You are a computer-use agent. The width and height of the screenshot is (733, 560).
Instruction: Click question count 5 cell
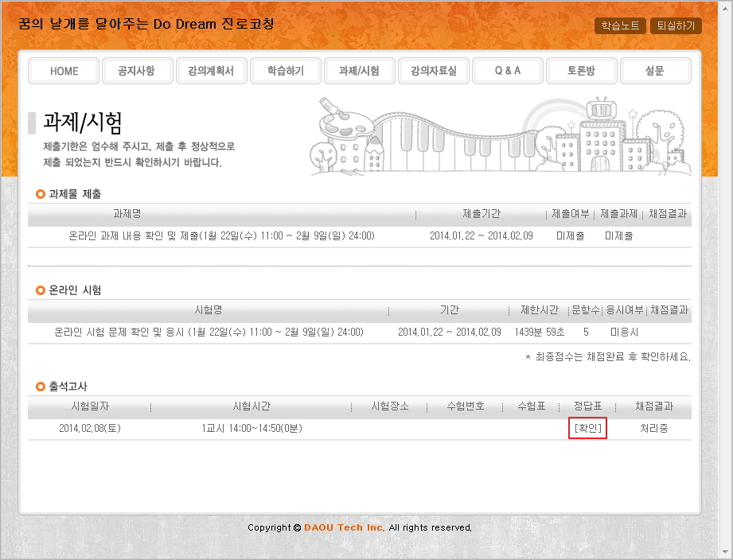[x=586, y=332]
